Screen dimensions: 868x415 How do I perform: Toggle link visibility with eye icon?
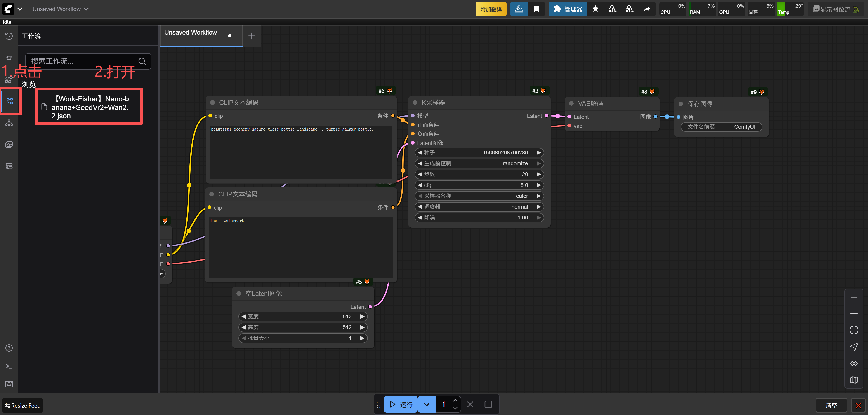[x=854, y=364]
